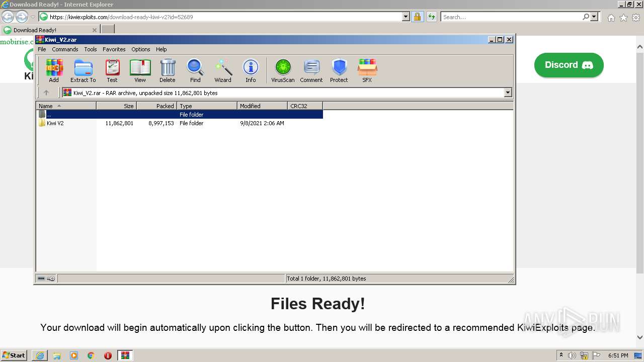Screen dimensions: 644x362
Task: Sort by the Modified column header
Action: point(262,106)
